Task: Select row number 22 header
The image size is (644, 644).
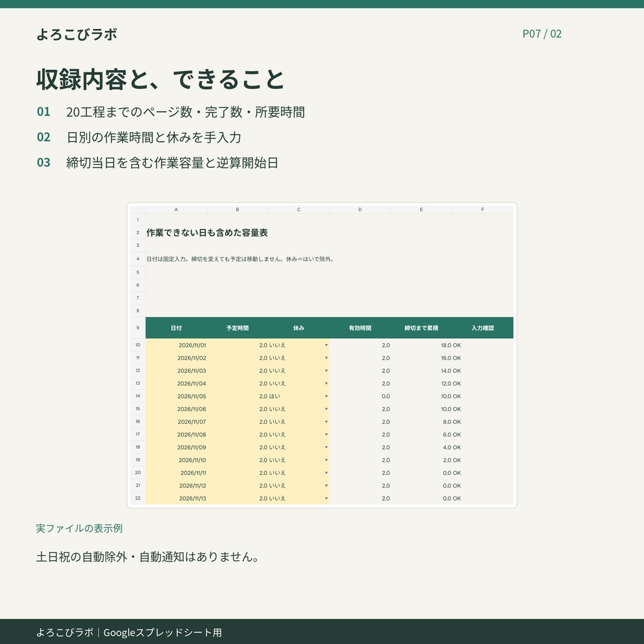Action: [x=138, y=498]
